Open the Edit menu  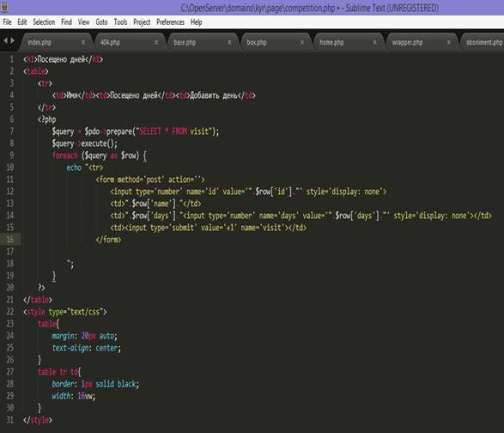click(21, 22)
